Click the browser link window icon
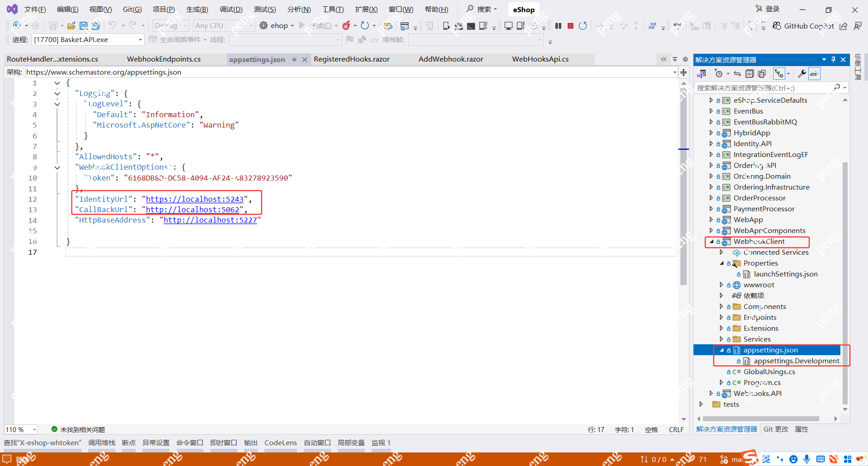Screen dimensions: 868x466 click(x=405, y=26)
